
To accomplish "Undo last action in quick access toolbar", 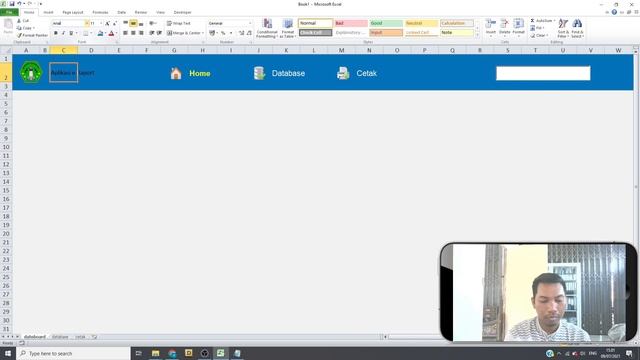I will pos(19,4).
